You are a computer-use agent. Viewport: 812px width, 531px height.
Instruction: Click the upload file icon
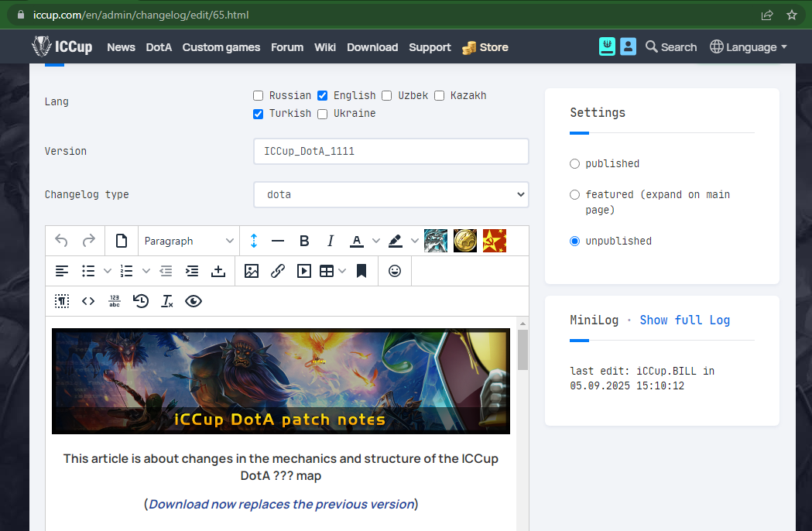(x=218, y=271)
